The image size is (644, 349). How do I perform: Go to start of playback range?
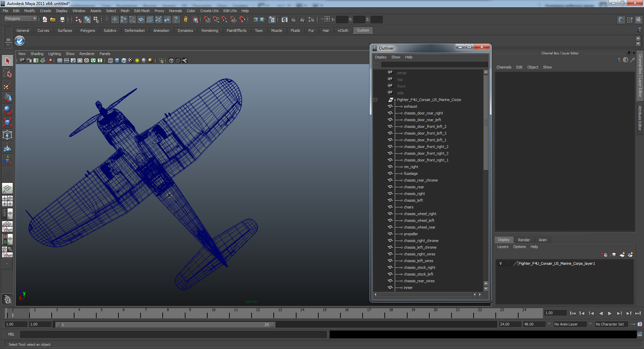coord(573,313)
